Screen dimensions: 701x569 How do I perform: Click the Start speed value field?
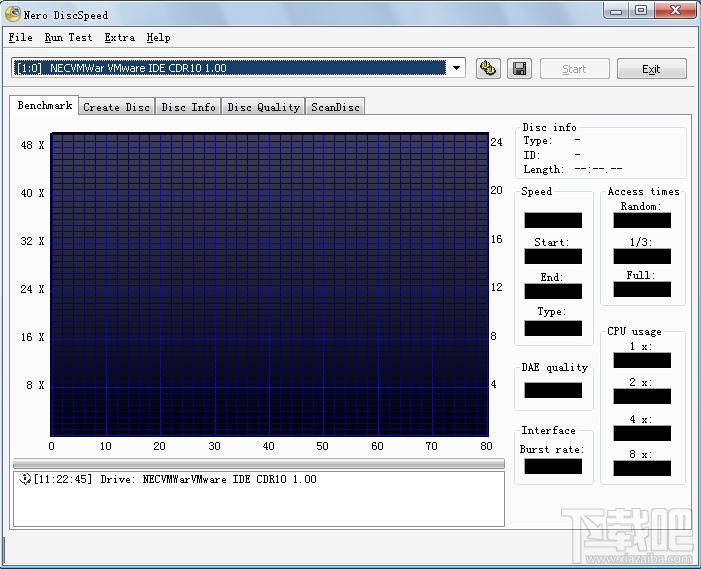click(553, 257)
